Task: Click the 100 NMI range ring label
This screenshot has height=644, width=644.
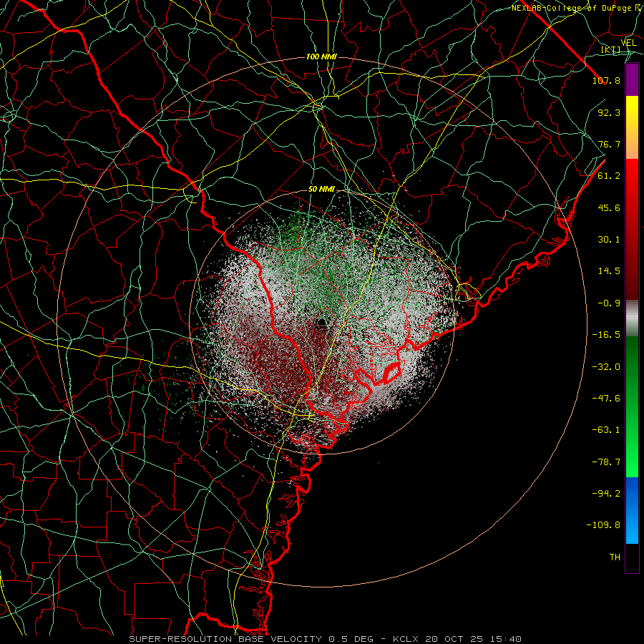Action: [x=321, y=57]
